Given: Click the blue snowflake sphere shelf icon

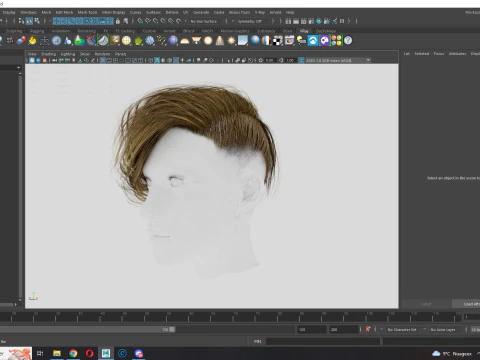Looking at the screenshot, I should click(x=150, y=41).
